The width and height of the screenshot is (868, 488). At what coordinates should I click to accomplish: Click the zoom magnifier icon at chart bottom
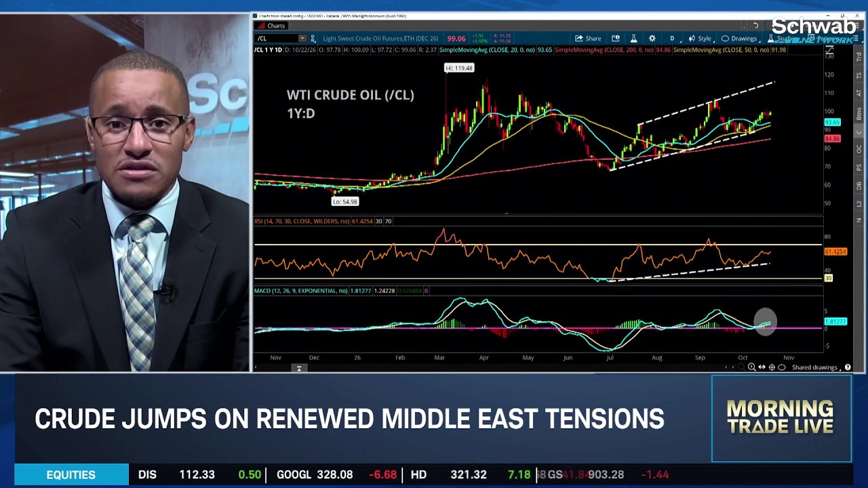[x=751, y=367]
